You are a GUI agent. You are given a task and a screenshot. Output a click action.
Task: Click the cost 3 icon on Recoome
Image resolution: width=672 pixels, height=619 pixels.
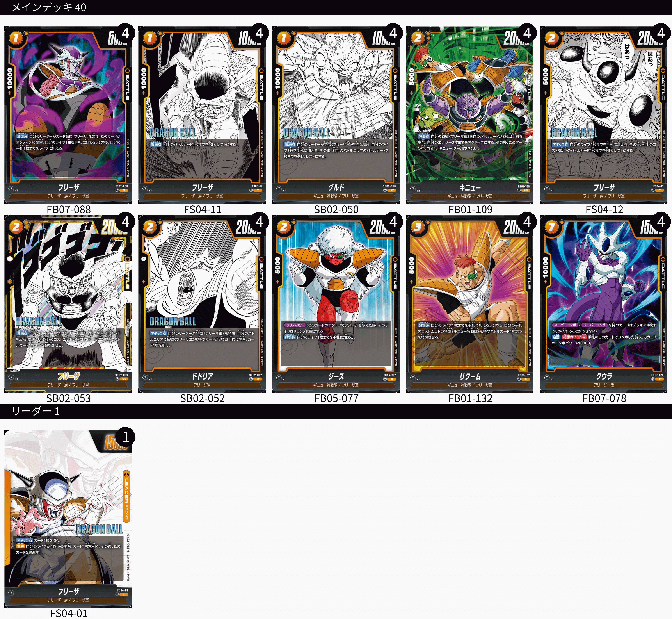[x=418, y=227]
